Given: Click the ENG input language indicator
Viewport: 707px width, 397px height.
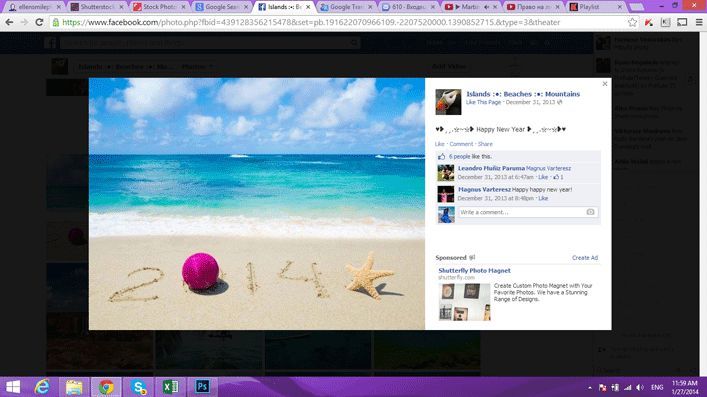Looking at the screenshot, I should coord(657,388).
